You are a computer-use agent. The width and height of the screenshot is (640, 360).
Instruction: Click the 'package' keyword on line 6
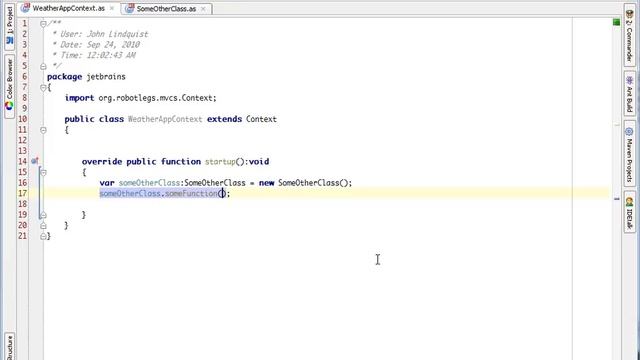64,77
